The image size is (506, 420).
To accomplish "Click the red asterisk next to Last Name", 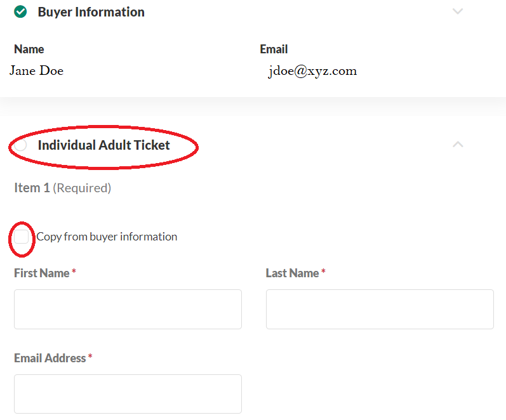I will (323, 272).
